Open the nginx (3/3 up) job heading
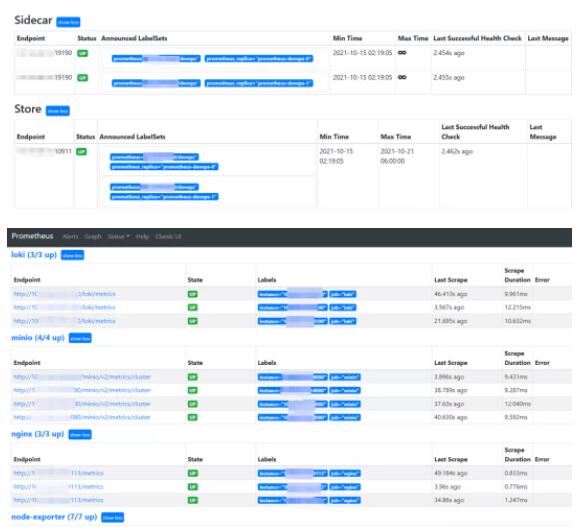 coord(38,434)
